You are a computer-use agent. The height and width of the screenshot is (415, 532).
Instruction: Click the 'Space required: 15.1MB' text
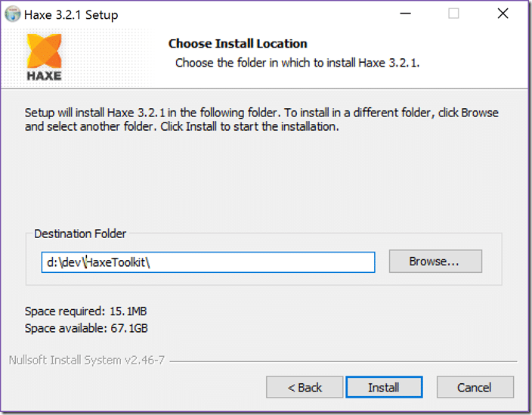[86, 311]
